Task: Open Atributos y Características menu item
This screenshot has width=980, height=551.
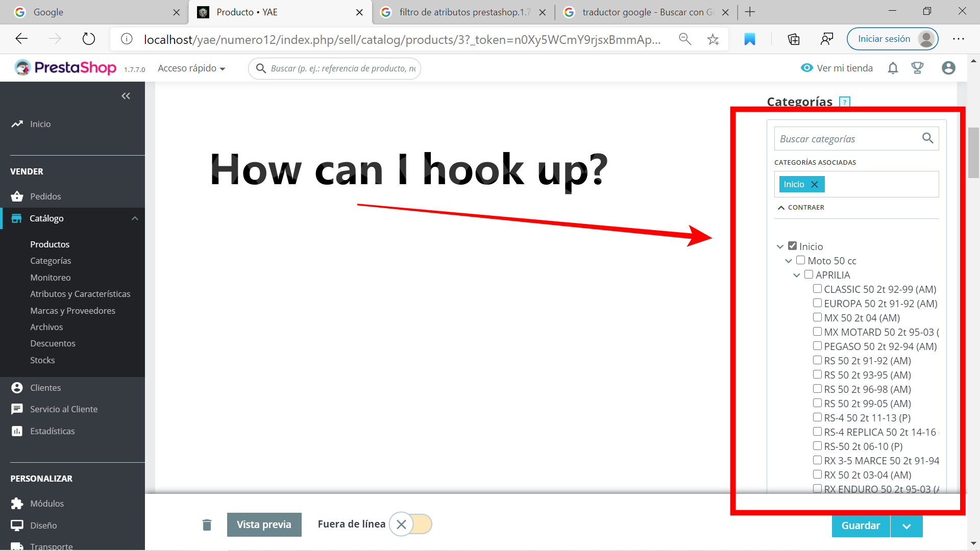Action: (x=80, y=294)
